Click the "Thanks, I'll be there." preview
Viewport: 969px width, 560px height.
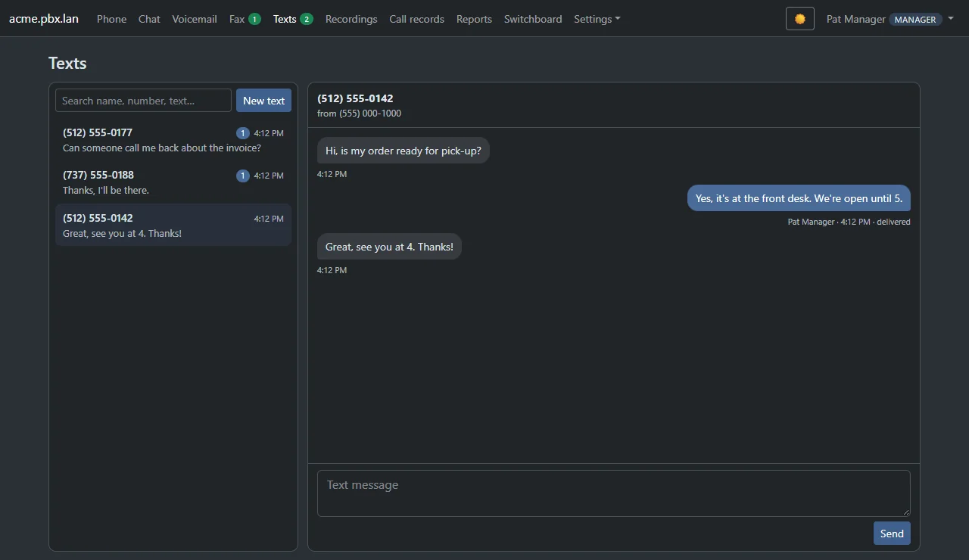point(106,191)
